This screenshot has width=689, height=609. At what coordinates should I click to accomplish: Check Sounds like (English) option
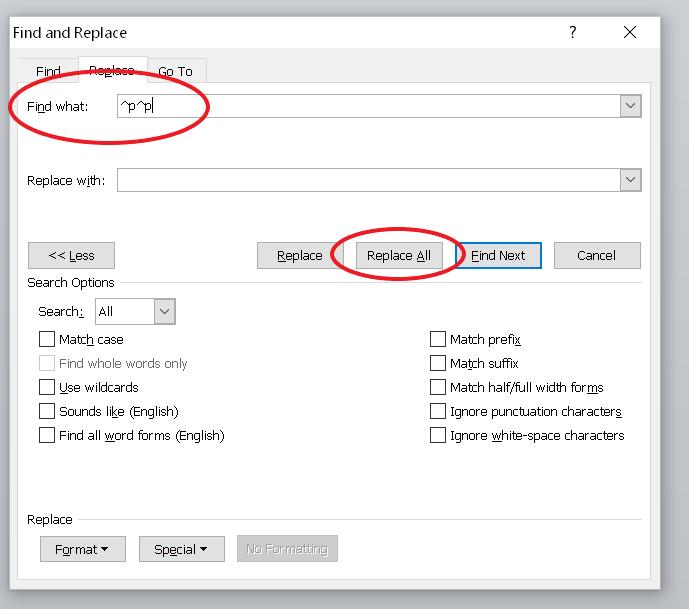[47, 412]
